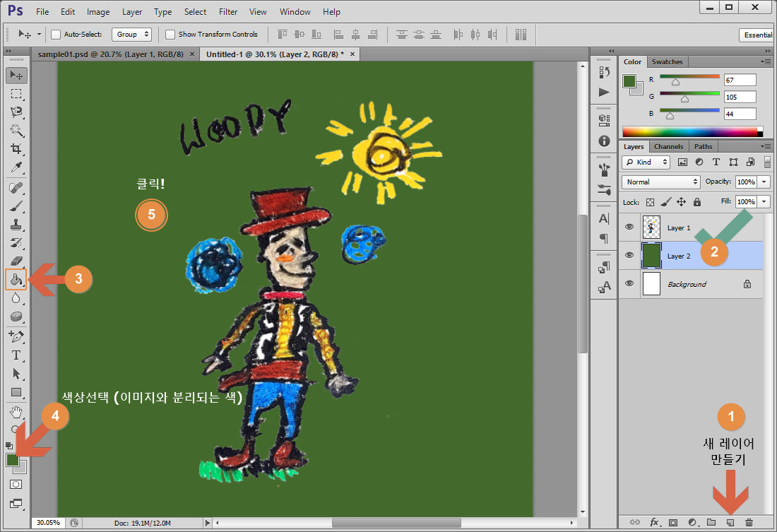Image resolution: width=777 pixels, height=532 pixels.
Task: Select the Magic Wand tool
Action: tap(16, 131)
